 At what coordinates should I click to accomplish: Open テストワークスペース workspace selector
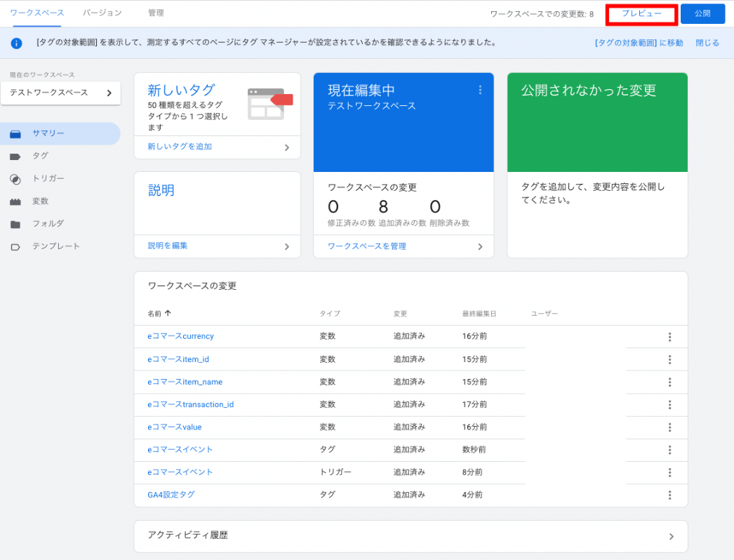(x=60, y=93)
